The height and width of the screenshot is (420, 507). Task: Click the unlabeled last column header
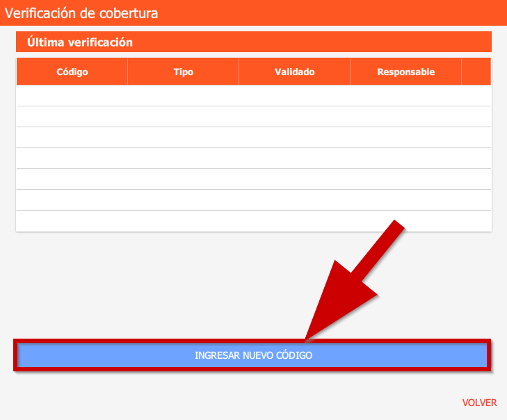476,72
